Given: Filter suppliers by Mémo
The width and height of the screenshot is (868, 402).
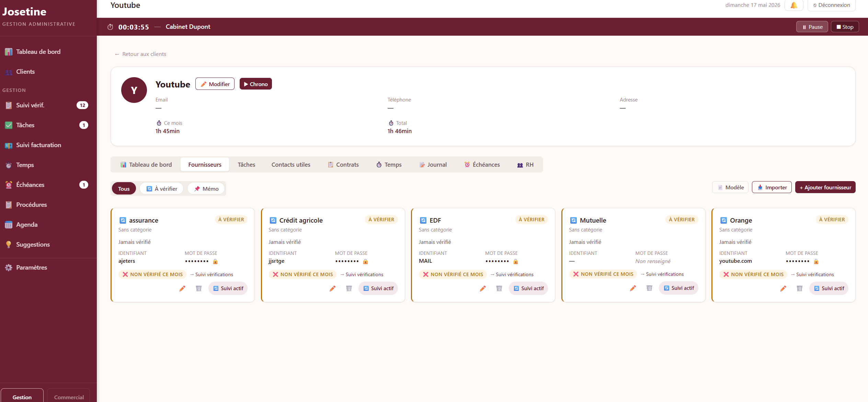Looking at the screenshot, I should click(x=206, y=189).
